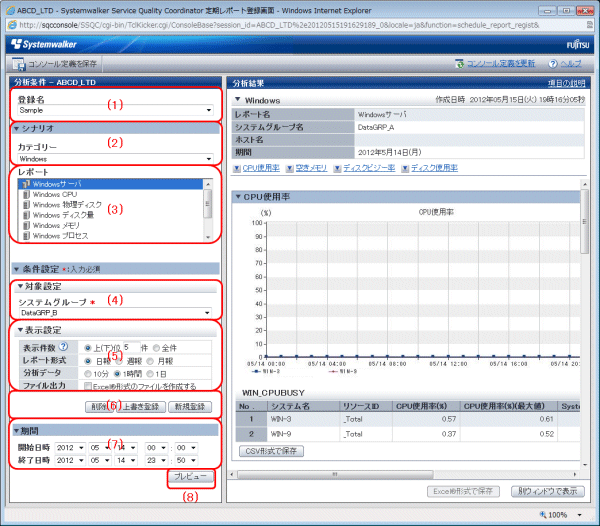
Task: Select the 1日 analysis data radio
Action: pos(150,374)
